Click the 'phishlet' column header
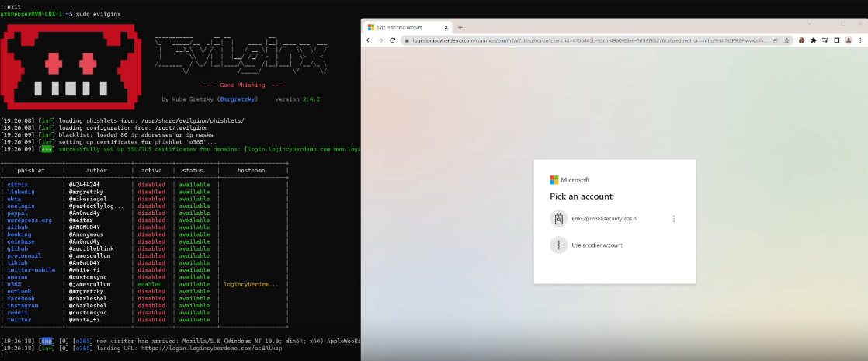The width and height of the screenshot is (868, 361). pyautogui.click(x=32, y=171)
